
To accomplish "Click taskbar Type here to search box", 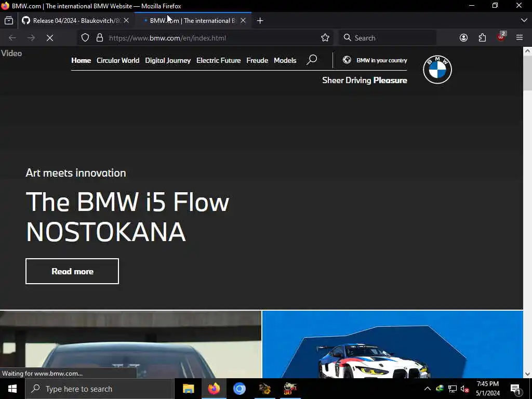I will [x=99, y=389].
